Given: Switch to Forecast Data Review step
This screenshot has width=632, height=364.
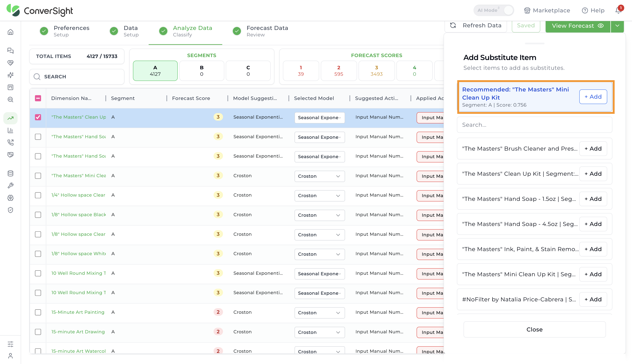Looking at the screenshot, I should pyautogui.click(x=260, y=31).
